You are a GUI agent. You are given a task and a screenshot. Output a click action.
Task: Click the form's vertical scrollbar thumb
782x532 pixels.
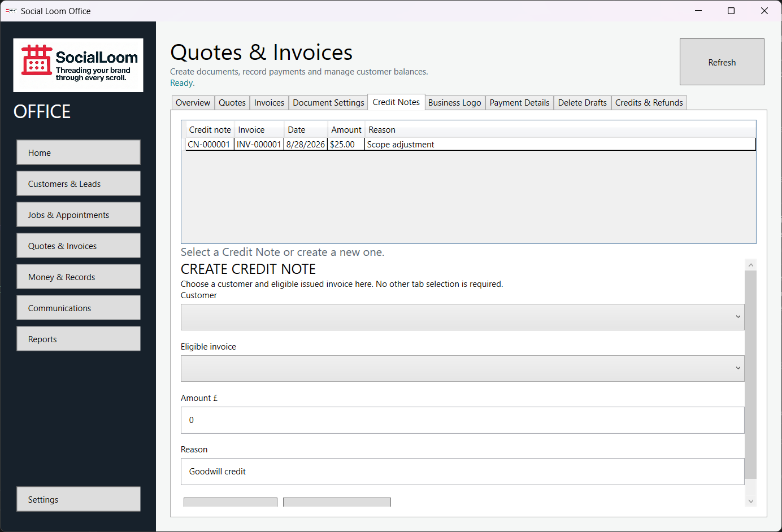click(750, 374)
